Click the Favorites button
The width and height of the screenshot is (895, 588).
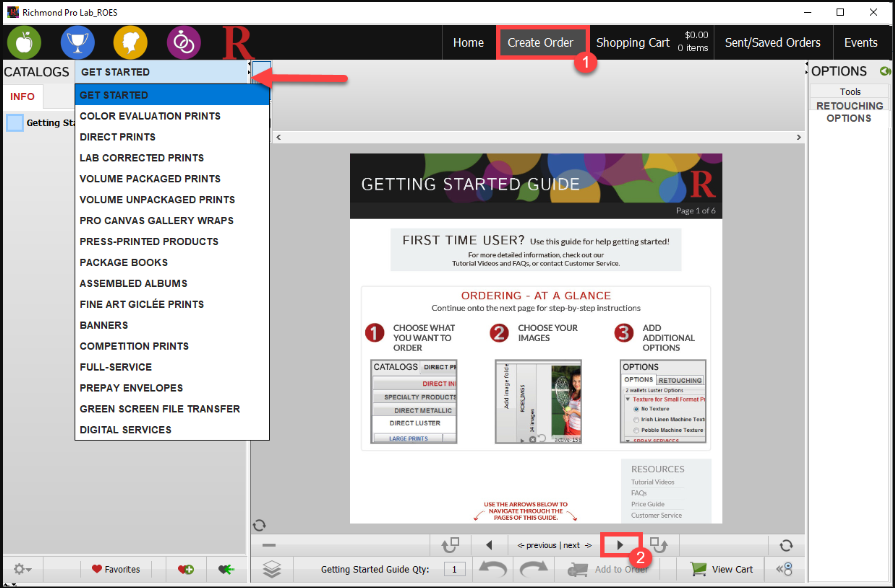tap(115, 569)
